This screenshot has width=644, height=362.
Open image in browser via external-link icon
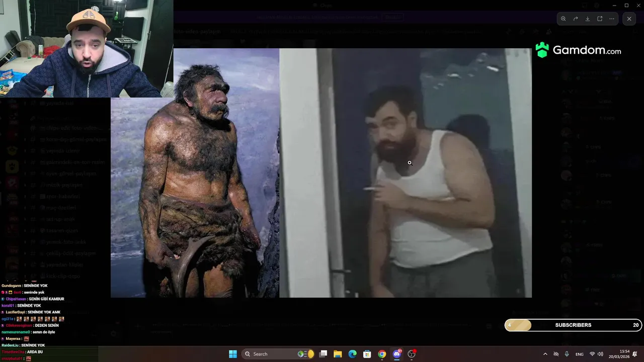[x=600, y=19]
